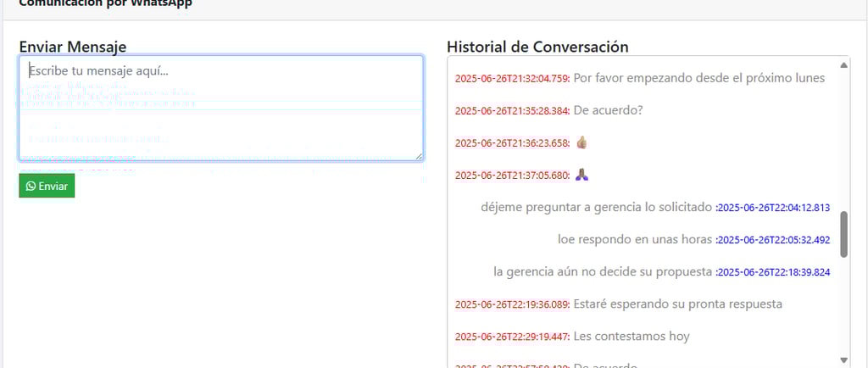Click the green Enviar button
Screen dimensions: 868x368
tap(47, 186)
